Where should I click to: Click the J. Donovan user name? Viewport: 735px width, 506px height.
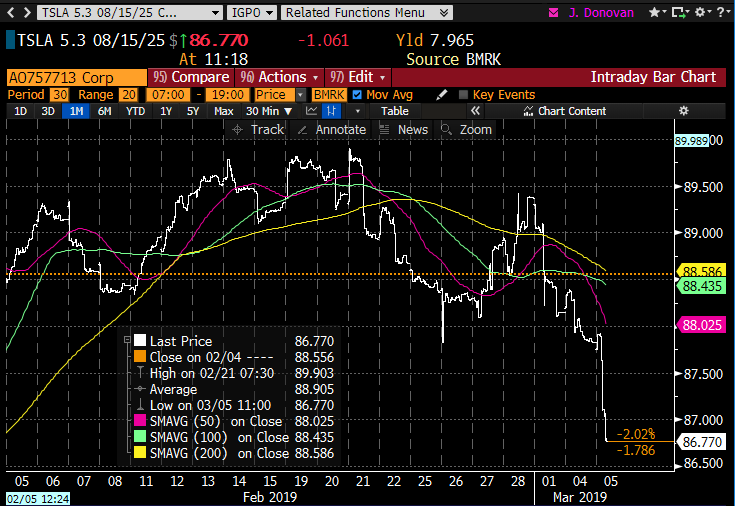pyautogui.click(x=601, y=13)
